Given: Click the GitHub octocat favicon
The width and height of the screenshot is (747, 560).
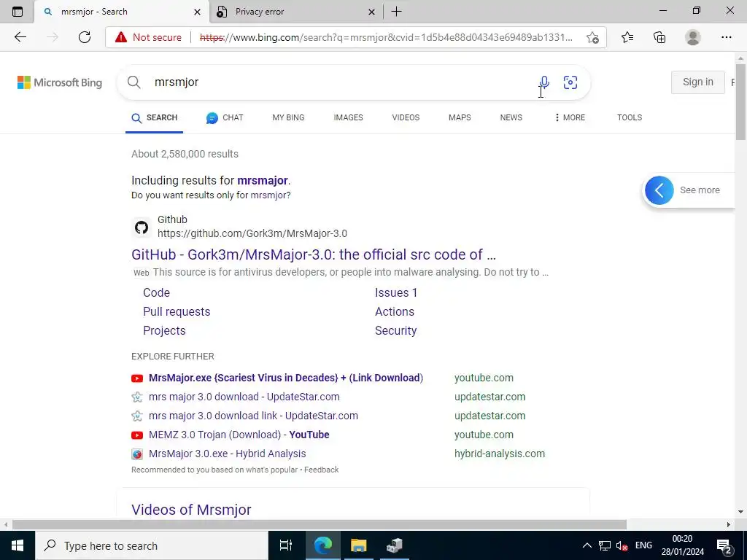Looking at the screenshot, I should [142, 227].
